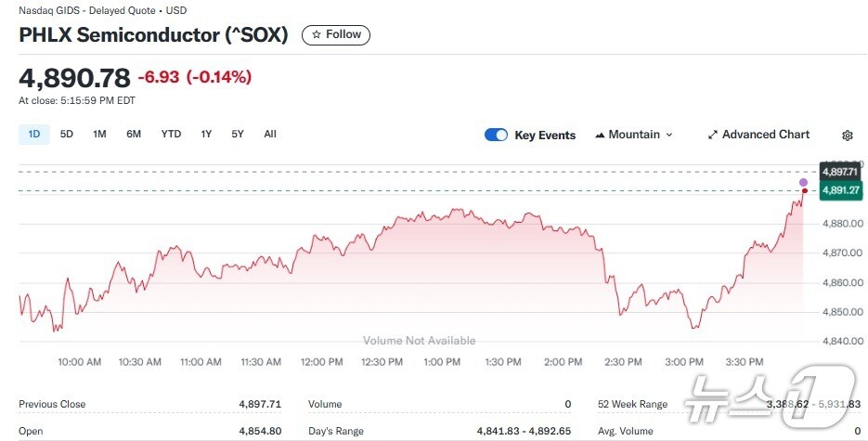Select the 1D time range tab
This screenshot has height=441, width=868.
[x=34, y=134]
